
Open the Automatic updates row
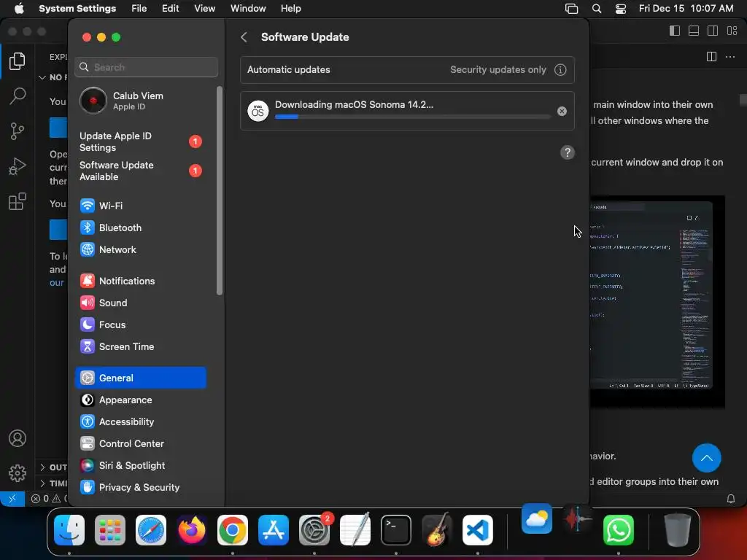(x=407, y=70)
